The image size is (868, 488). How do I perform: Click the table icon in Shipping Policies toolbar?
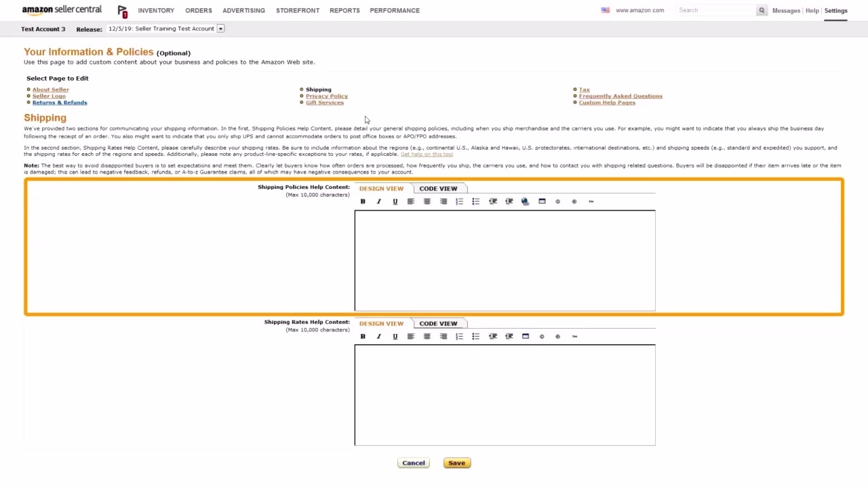coord(542,201)
